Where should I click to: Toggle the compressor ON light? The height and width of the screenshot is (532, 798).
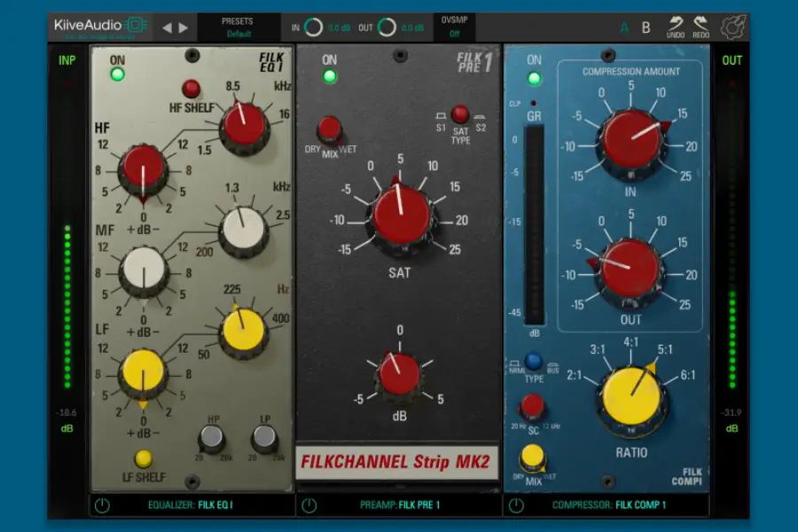coord(535,79)
